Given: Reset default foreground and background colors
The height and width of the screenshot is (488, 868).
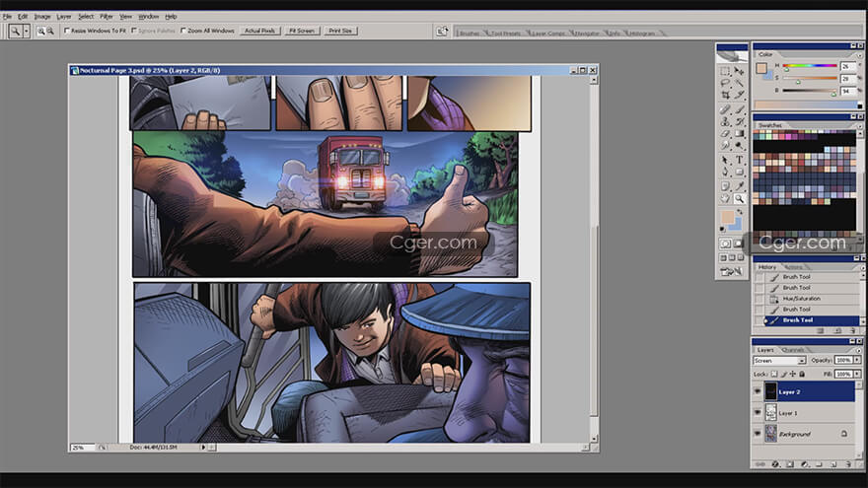Looking at the screenshot, I should 722,229.
